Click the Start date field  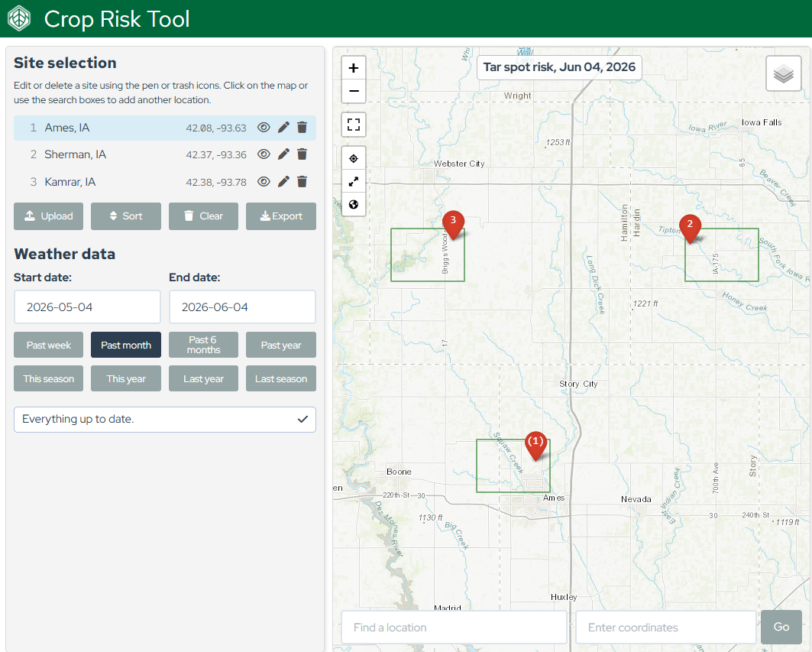coord(87,307)
